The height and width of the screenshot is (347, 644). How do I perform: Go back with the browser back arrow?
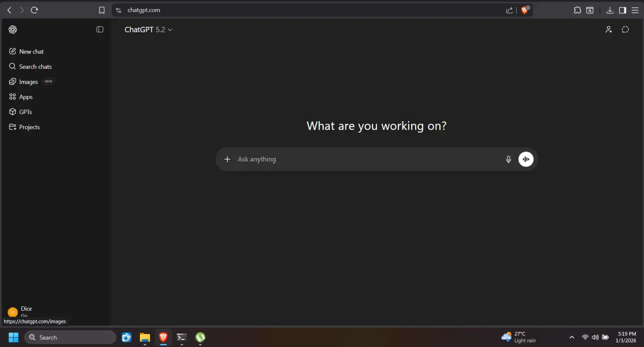[x=9, y=10]
